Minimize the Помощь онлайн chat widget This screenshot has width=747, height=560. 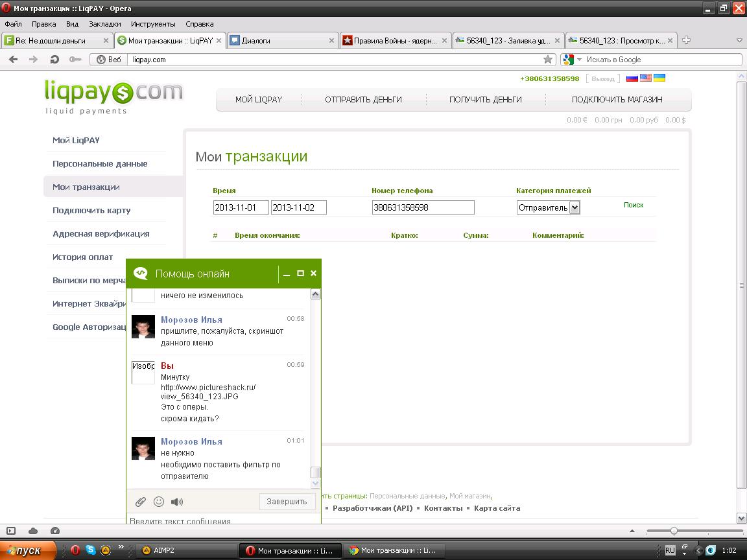tap(287, 274)
